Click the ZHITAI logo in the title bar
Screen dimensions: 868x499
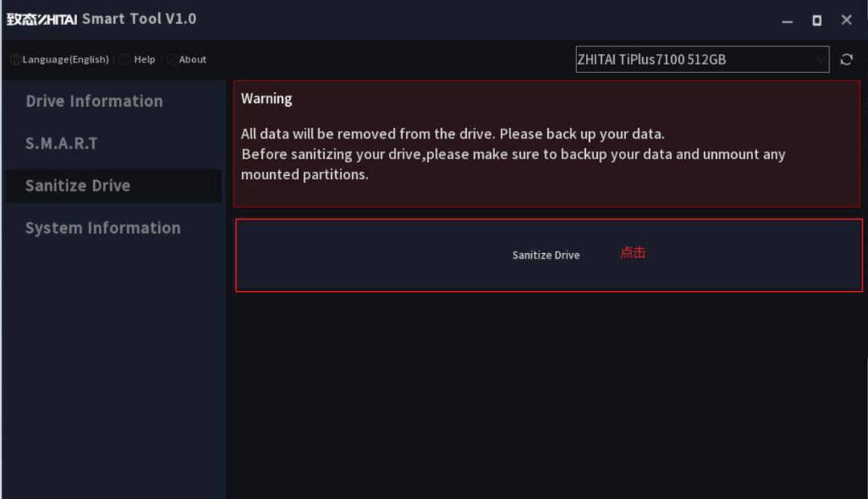pos(42,19)
